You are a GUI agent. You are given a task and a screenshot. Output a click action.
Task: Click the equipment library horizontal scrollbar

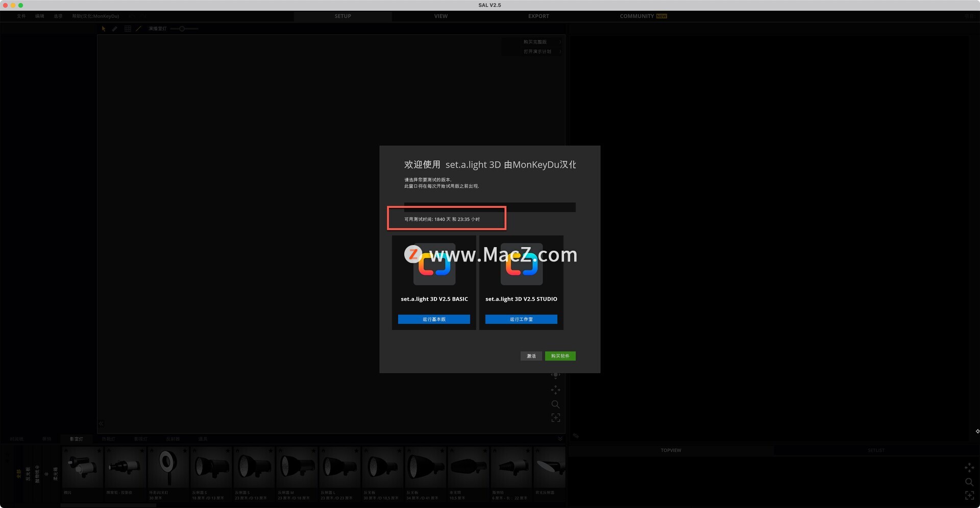click(x=108, y=505)
